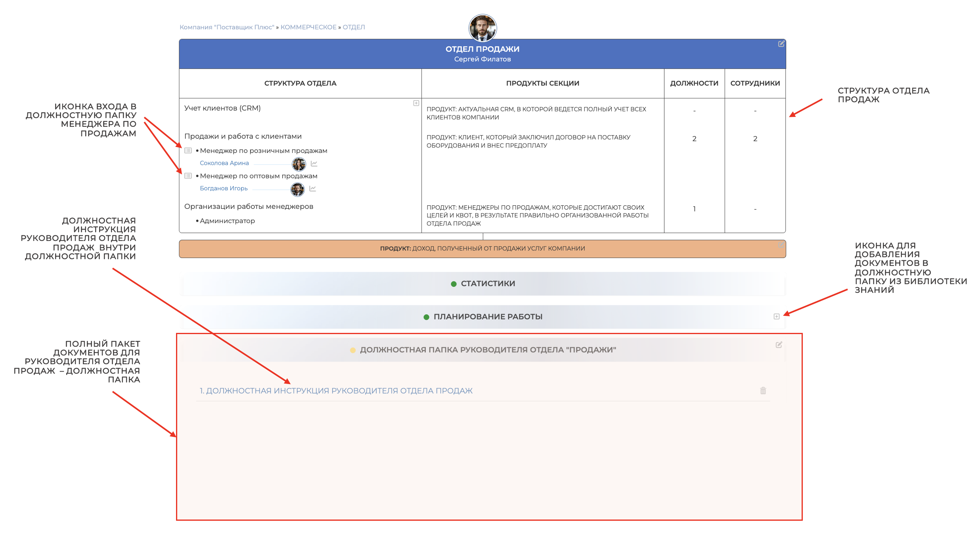Click Сергей Филатов profile photo
The image size is (980, 535).
[482, 28]
